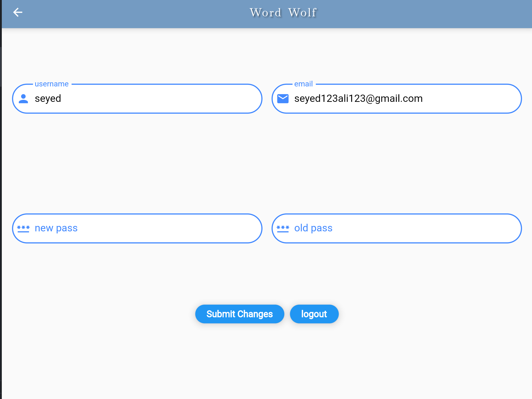Click the Word Wolf title text
This screenshot has width=532, height=399.
tap(283, 12)
